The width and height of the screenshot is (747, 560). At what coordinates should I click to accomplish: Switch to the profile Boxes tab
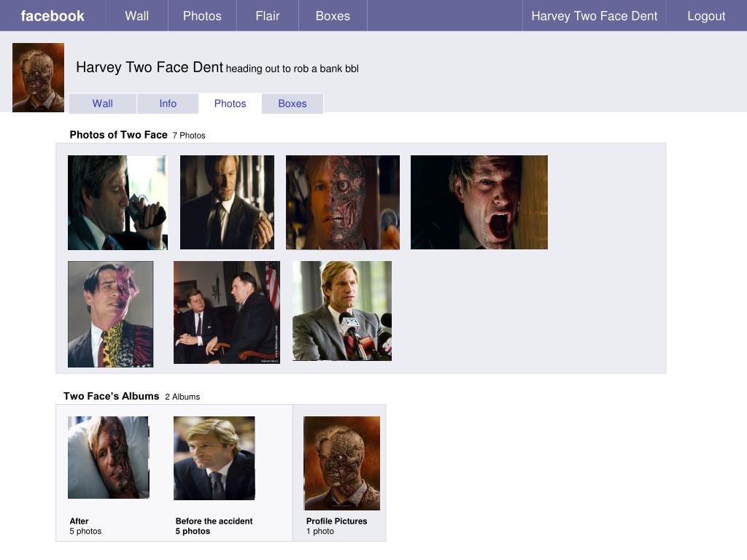point(292,104)
